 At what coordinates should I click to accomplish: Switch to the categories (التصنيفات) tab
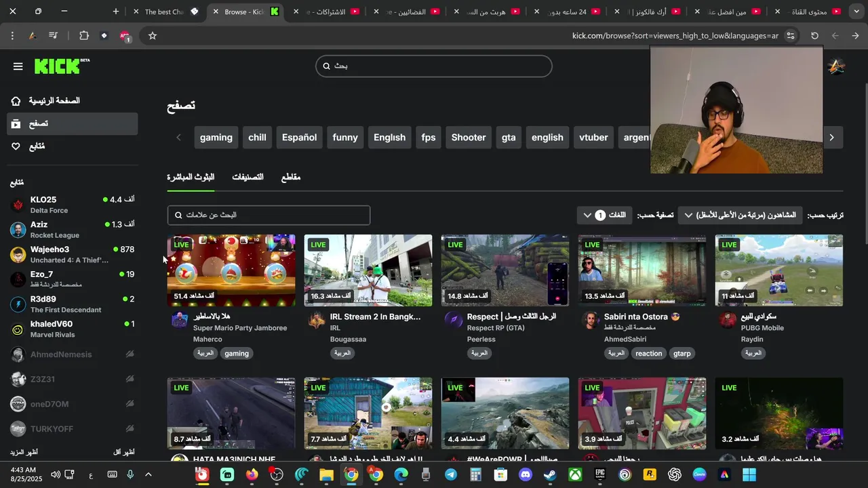click(x=248, y=177)
